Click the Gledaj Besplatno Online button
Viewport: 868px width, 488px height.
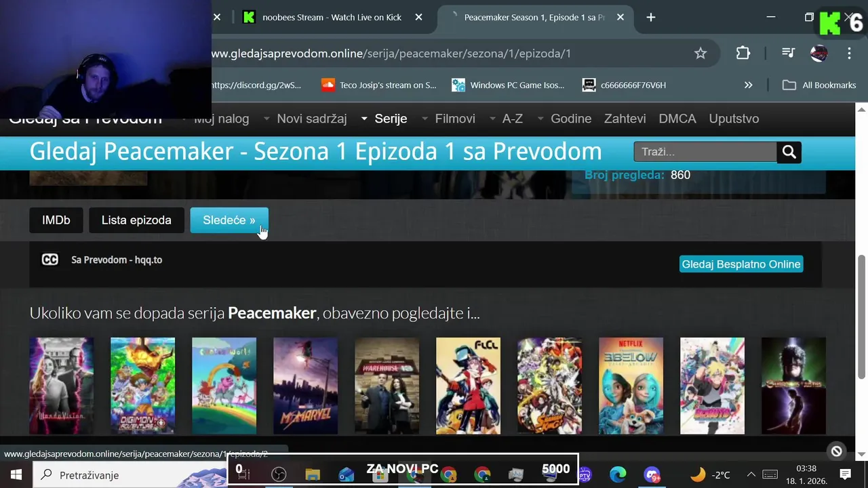click(x=741, y=264)
